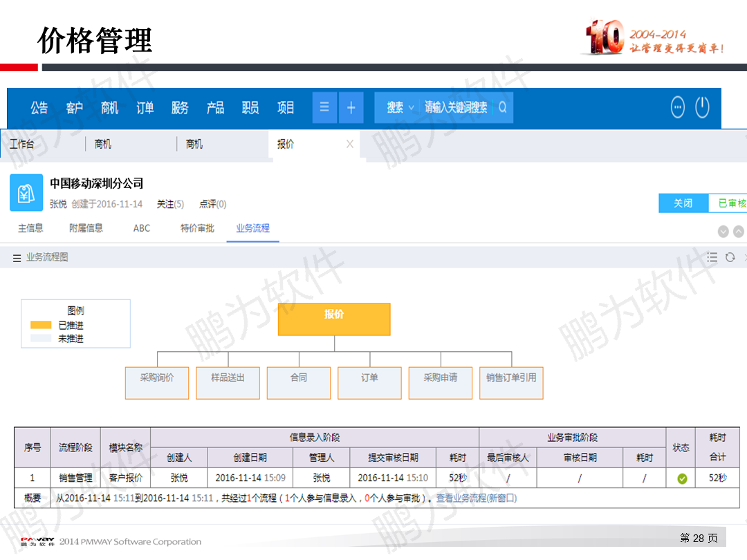Select the ABC tab

click(x=142, y=228)
